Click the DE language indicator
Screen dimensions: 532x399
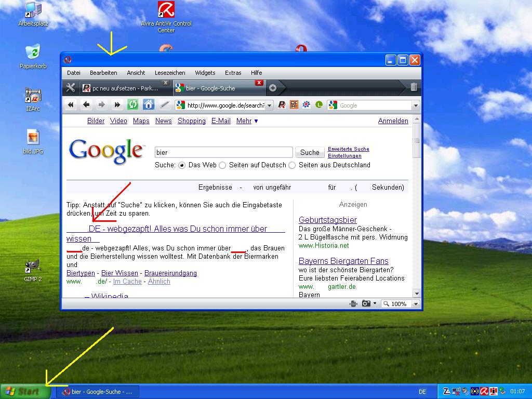pyautogui.click(x=422, y=392)
